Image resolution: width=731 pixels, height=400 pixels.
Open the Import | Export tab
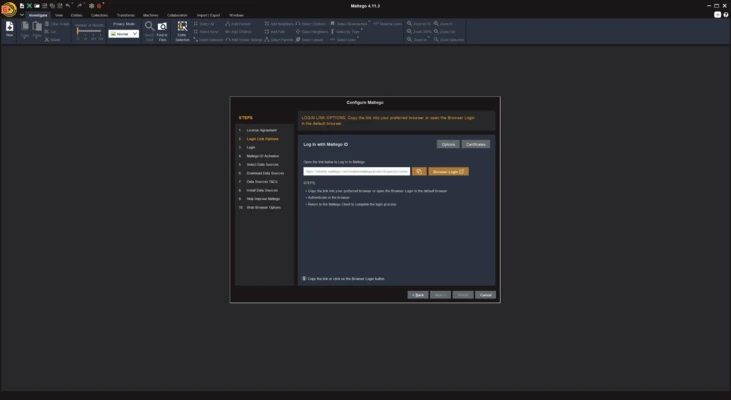(208, 15)
